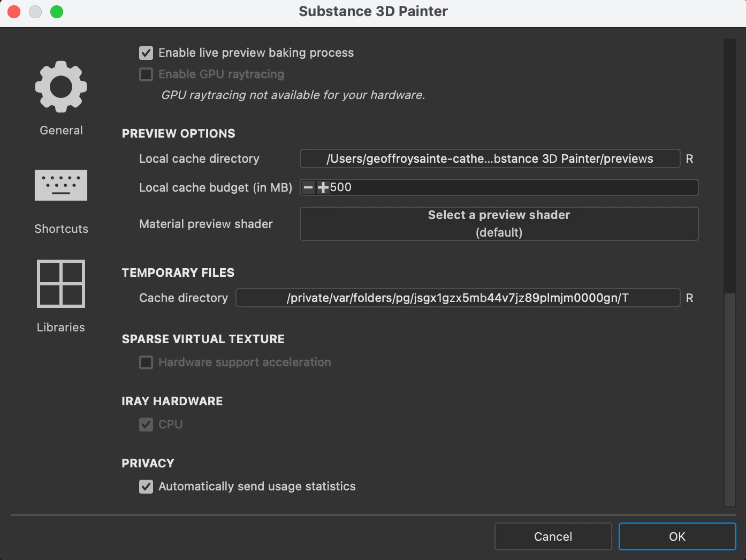Click the General tab label
This screenshot has width=746, height=560.
coord(61,131)
